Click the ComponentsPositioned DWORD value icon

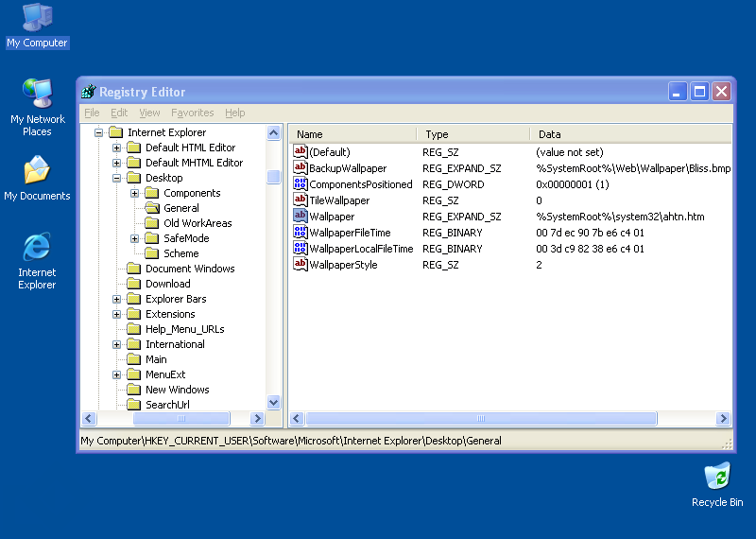point(301,183)
